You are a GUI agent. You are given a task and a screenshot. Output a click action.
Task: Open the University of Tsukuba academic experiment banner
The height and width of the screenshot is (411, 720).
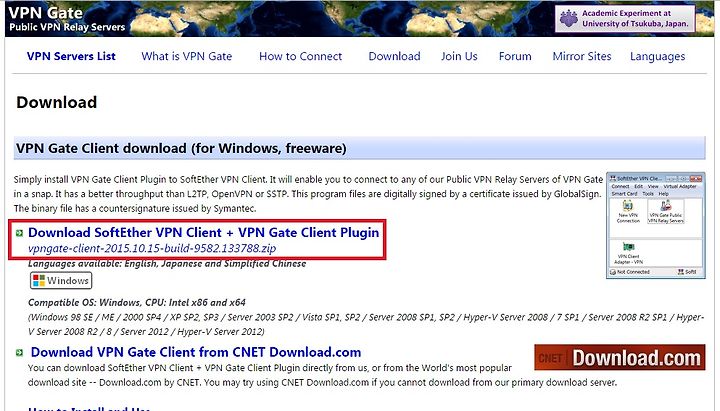click(624, 19)
